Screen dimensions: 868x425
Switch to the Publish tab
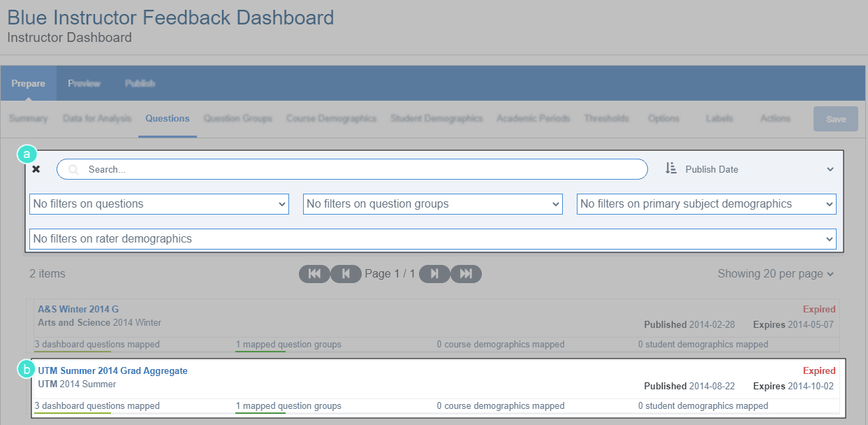click(x=140, y=84)
